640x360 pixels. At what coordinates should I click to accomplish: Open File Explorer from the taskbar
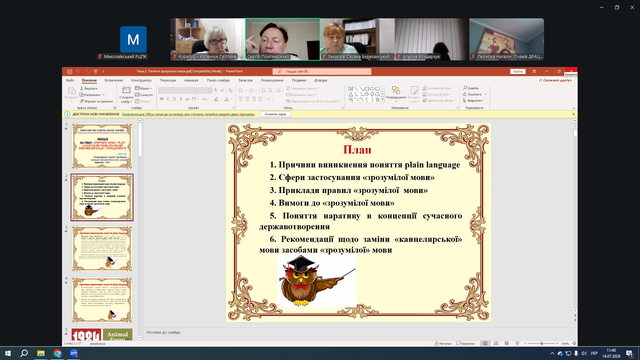click(x=40, y=353)
